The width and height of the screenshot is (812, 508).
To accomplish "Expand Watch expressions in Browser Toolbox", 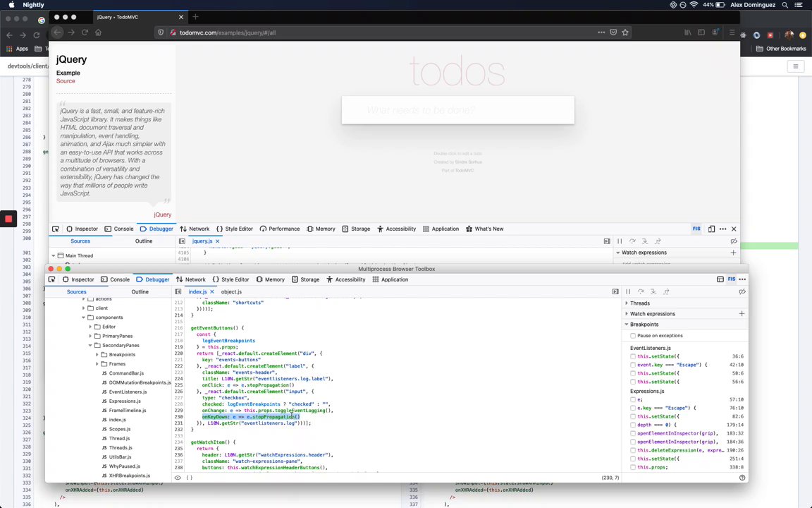I will click(x=627, y=313).
